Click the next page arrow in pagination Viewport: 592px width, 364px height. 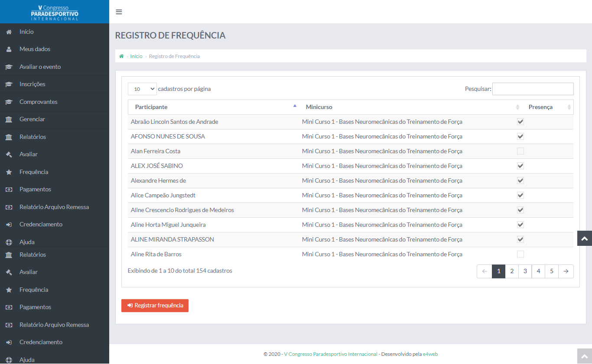(566, 271)
